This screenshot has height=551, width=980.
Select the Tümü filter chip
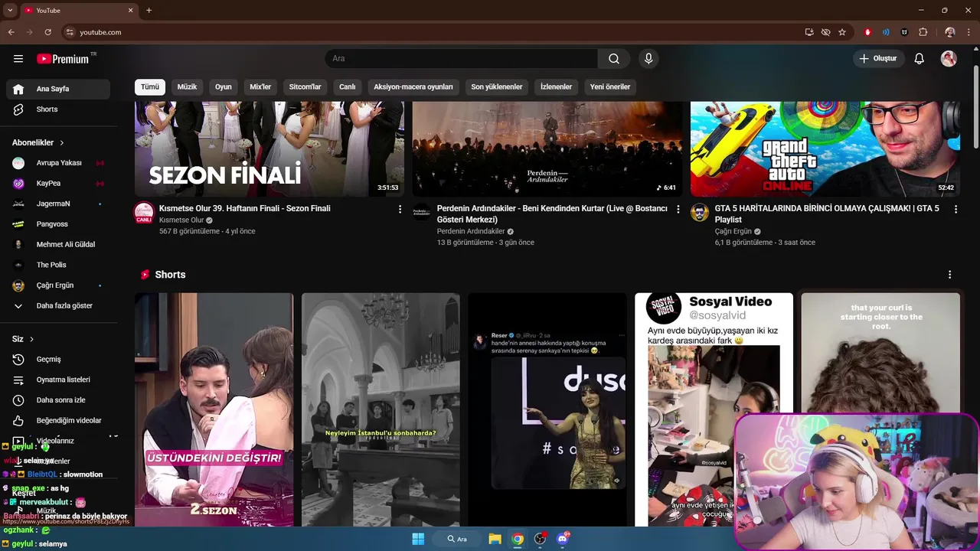(x=150, y=87)
